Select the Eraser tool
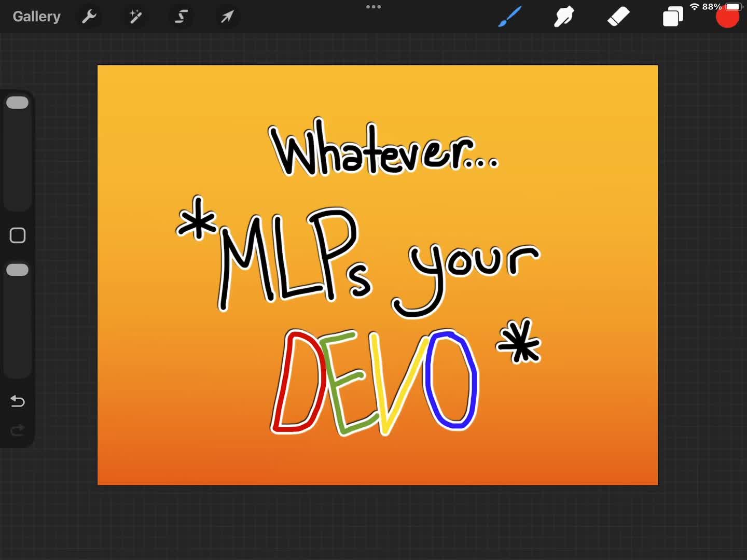The image size is (747, 560). pyautogui.click(x=618, y=17)
